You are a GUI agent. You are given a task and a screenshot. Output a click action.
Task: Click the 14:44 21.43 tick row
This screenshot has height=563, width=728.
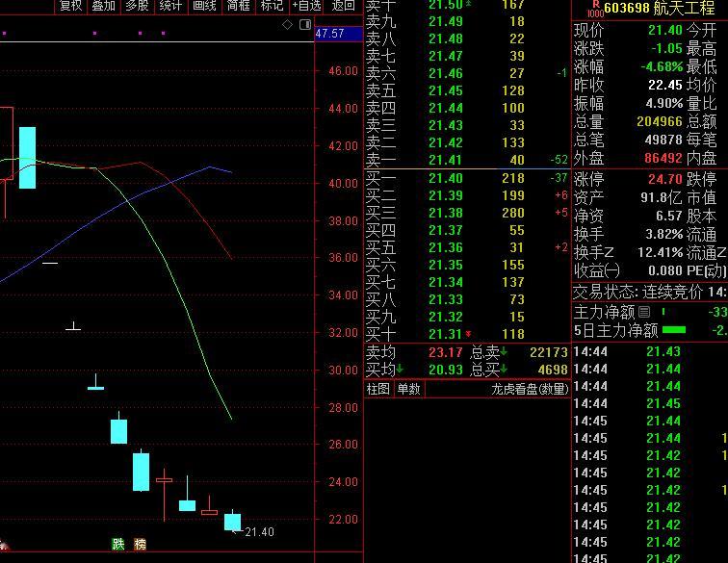[650, 352]
